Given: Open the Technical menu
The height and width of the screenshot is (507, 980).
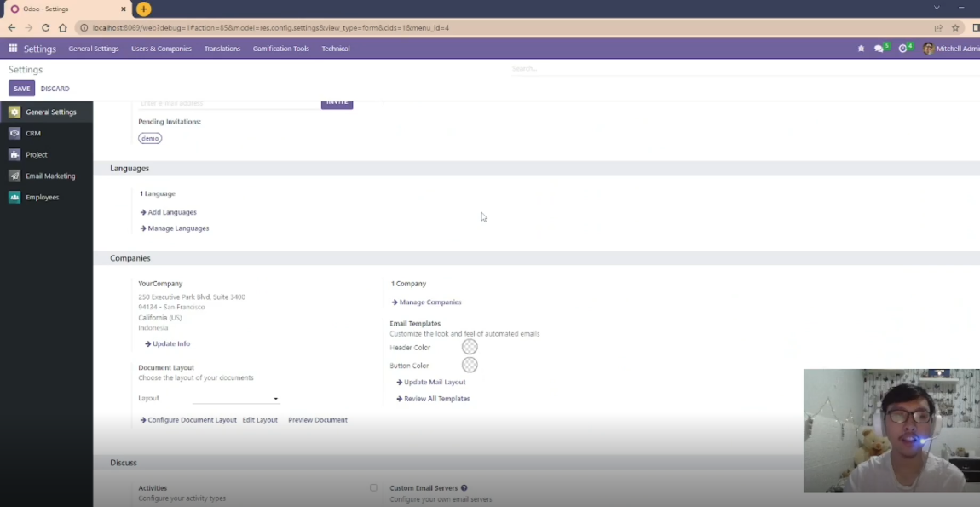Looking at the screenshot, I should tap(335, 49).
